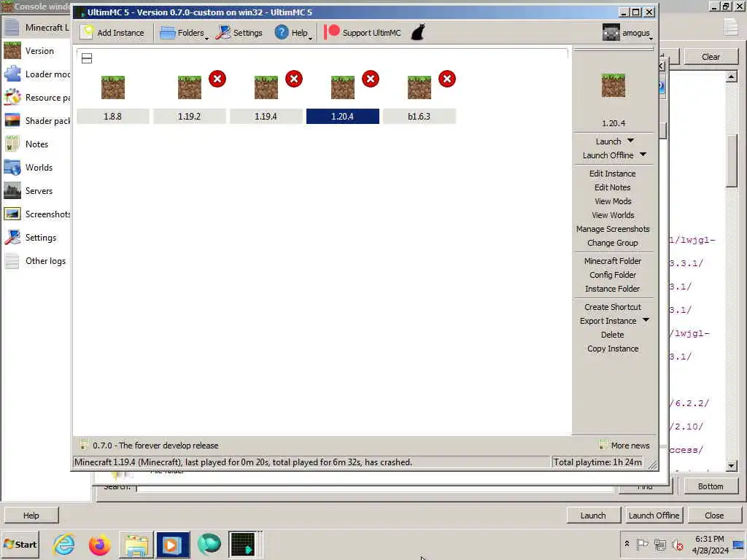Select Minecraft Log page in console sidebar
Screen dimensions: 747x560
36,28
